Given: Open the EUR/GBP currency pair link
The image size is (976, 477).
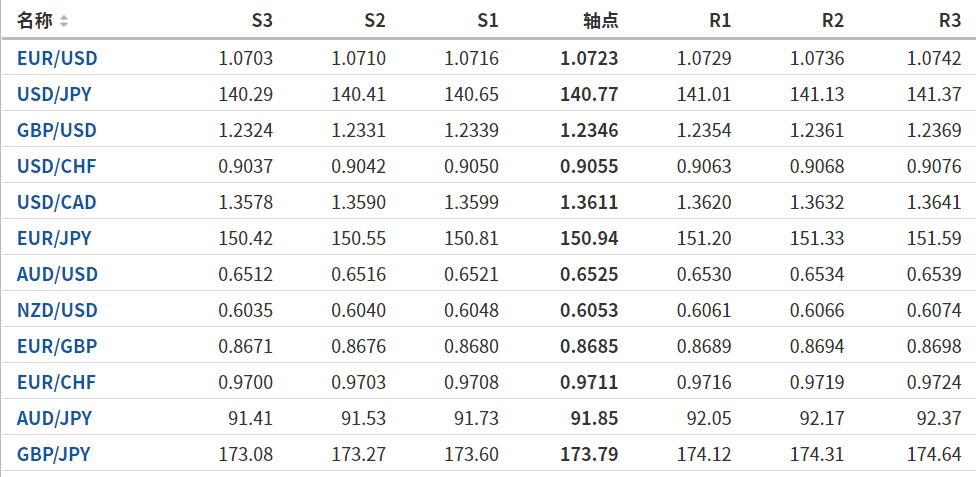Looking at the screenshot, I should click(56, 347).
